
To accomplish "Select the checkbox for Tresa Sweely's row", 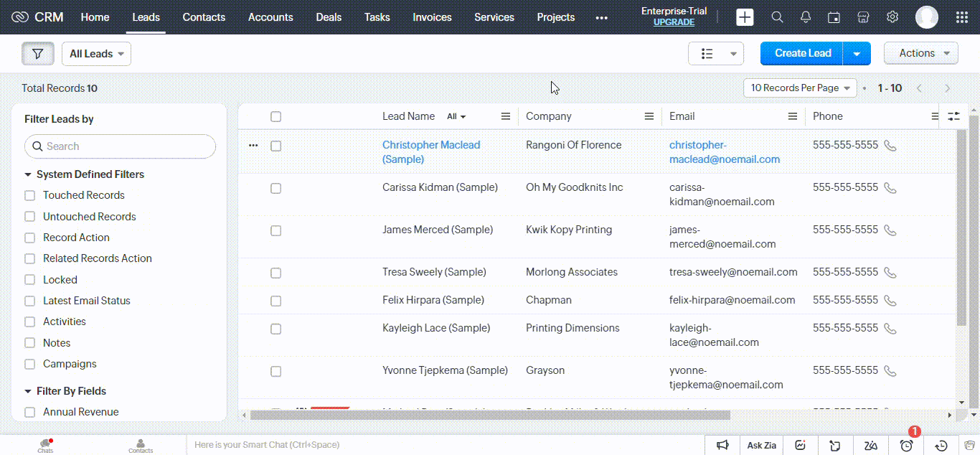I will click(276, 273).
